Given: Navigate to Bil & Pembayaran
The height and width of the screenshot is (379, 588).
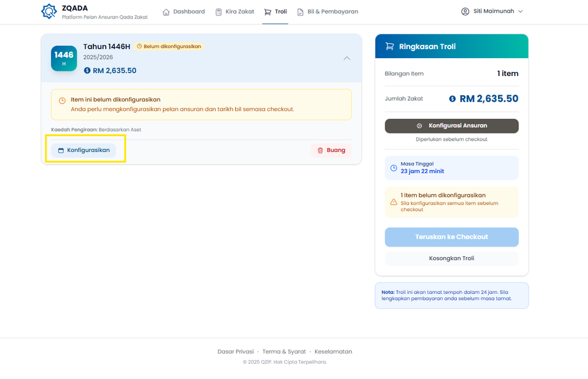Looking at the screenshot, I should click(x=327, y=12).
